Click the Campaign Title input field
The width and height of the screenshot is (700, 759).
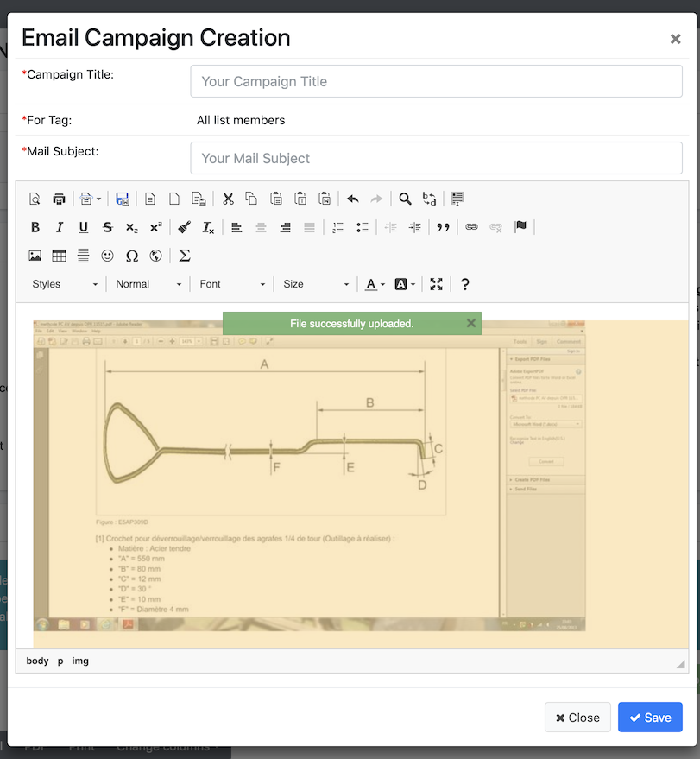[437, 81]
